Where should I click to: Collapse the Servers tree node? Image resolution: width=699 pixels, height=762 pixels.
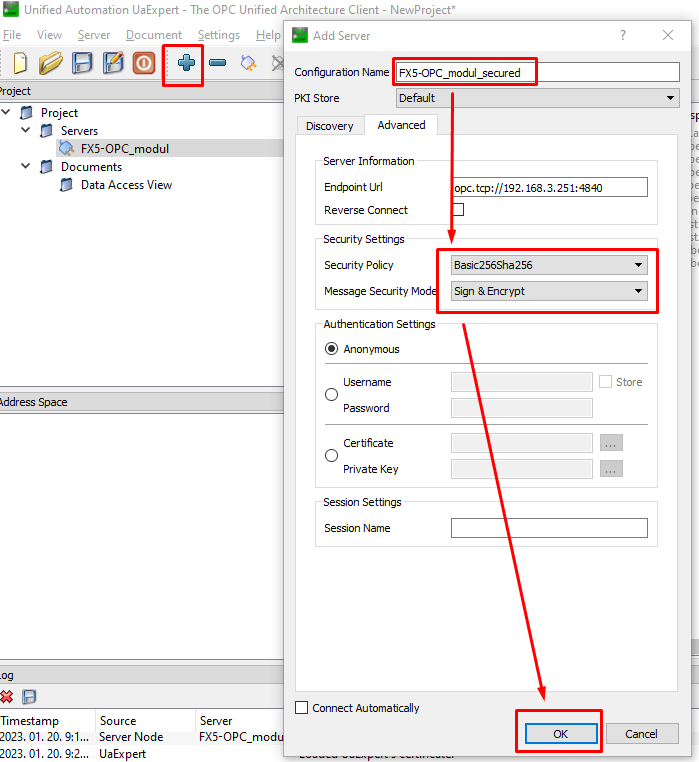[x=26, y=130]
